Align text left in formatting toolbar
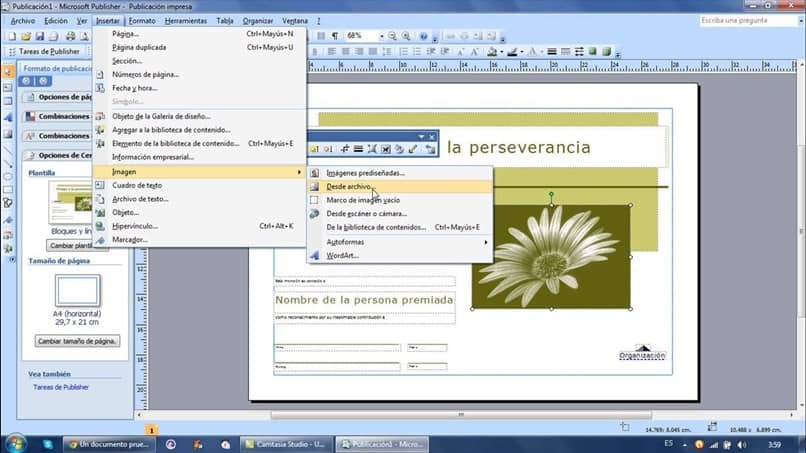 click(332, 51)
